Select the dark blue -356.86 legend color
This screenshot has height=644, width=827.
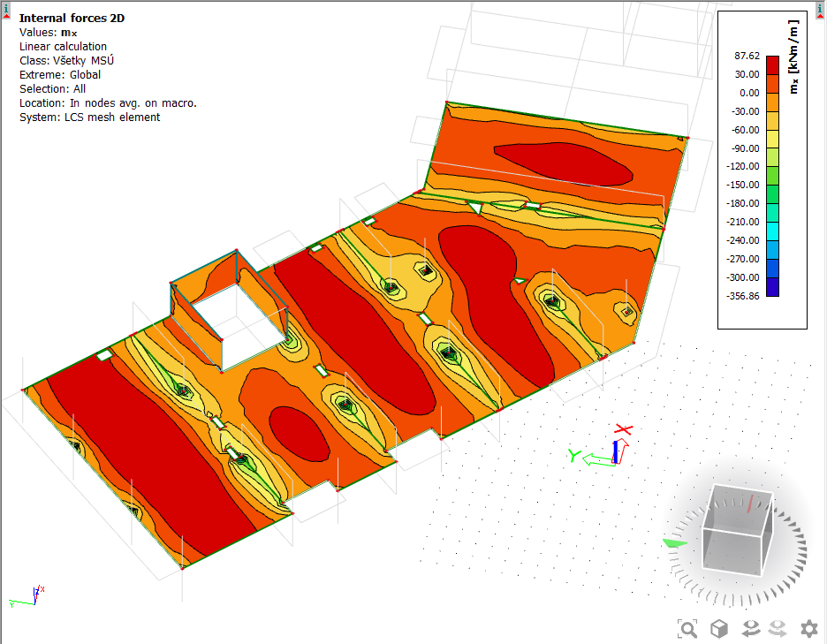pos(772,287)
